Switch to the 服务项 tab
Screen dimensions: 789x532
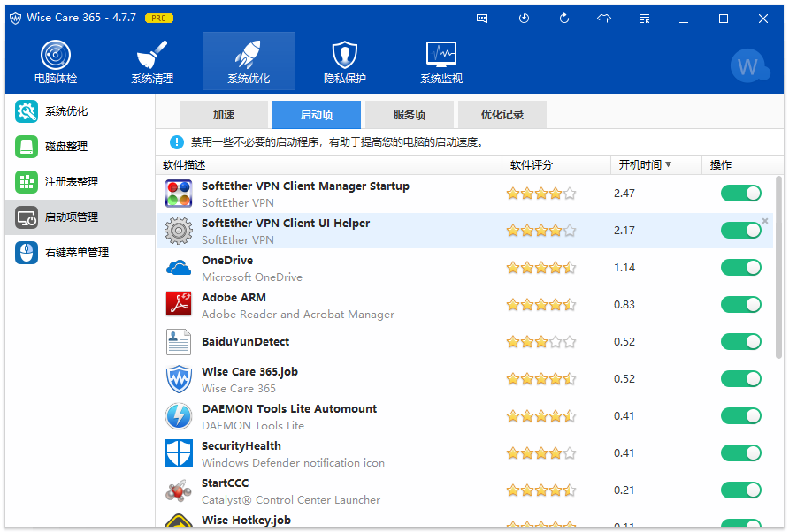(409, 115)
